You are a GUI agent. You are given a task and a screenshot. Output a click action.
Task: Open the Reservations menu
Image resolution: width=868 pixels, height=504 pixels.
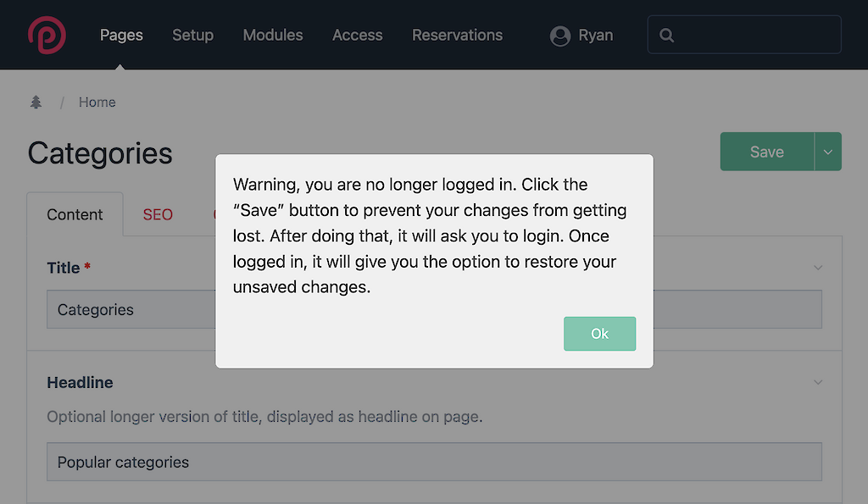coord(457,36)
